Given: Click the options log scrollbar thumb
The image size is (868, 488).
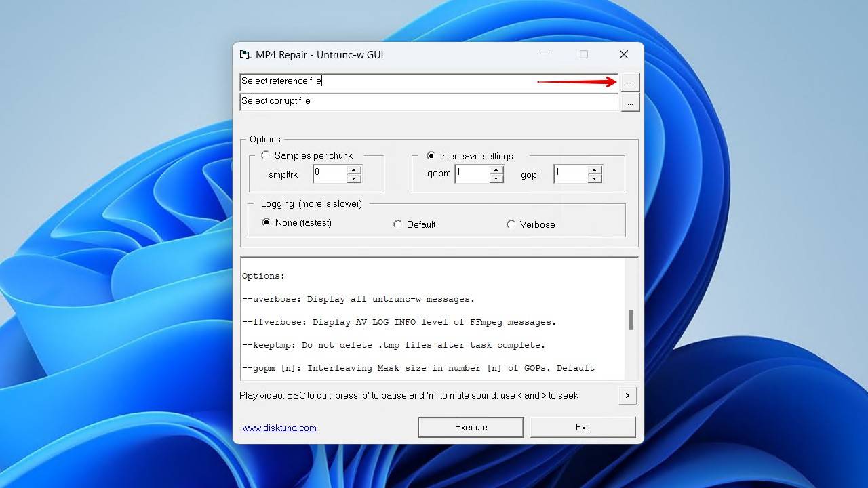Looking at the screenshot, I should coord(631,320).
